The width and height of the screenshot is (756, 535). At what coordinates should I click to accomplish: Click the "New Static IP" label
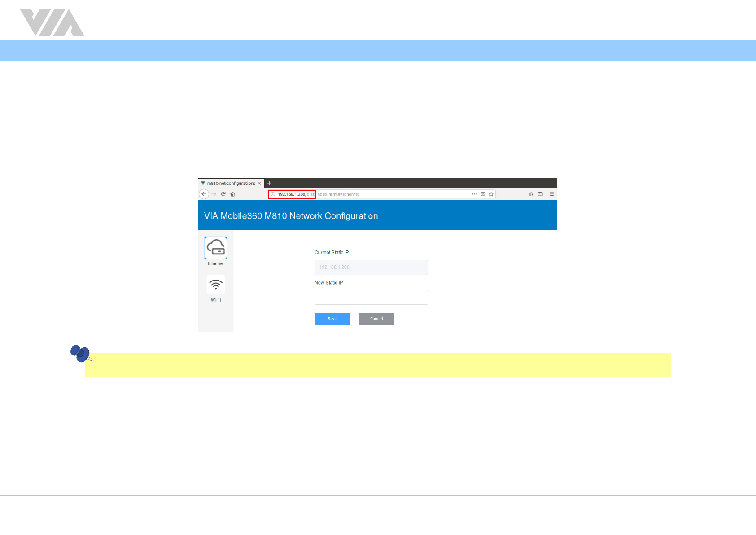point(329,283)
